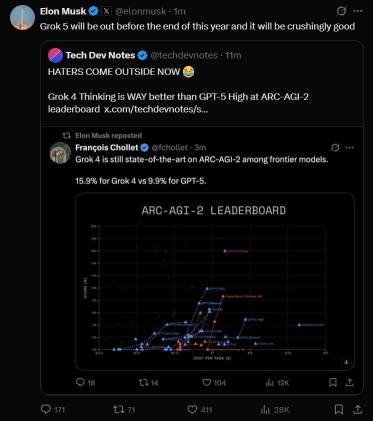373x421 pixels.
Task: Share Elon Musk's main post
Action: (x=357, y=409)
